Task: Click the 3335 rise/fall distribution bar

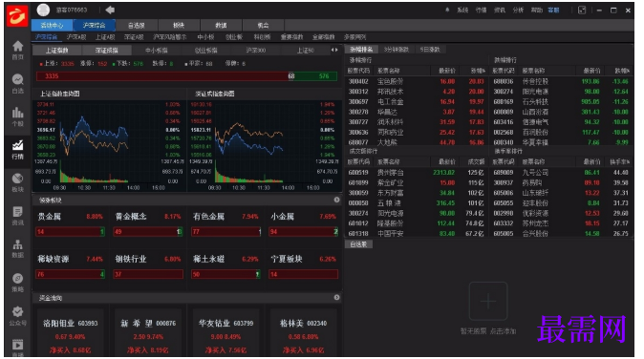Action: 187,75
